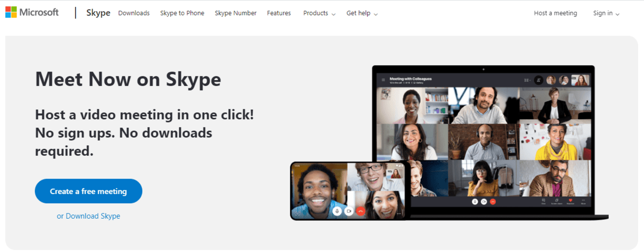This screenshot has height=251, width=644.
Task: Go to the Downloads page
Action: coord(134,13)
